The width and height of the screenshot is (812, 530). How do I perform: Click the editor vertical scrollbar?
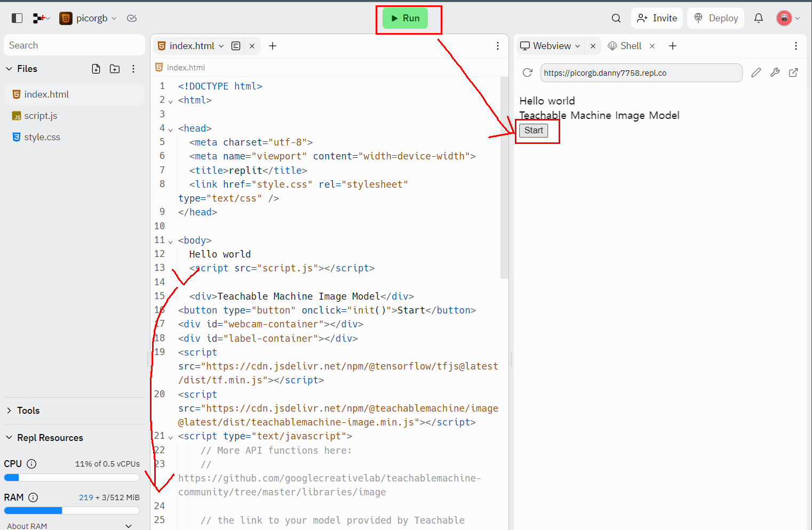504,178
